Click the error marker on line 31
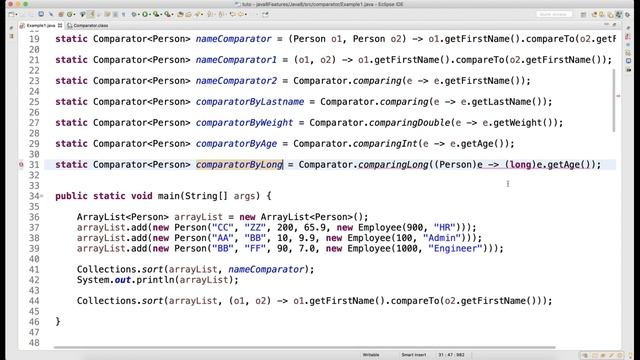Screen dimensions: 640x360 point(21,164)
